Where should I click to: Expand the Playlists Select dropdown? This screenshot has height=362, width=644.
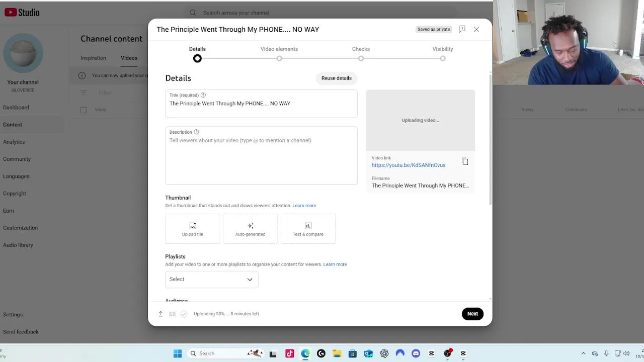pyautogui.click(x=211, y=279)
